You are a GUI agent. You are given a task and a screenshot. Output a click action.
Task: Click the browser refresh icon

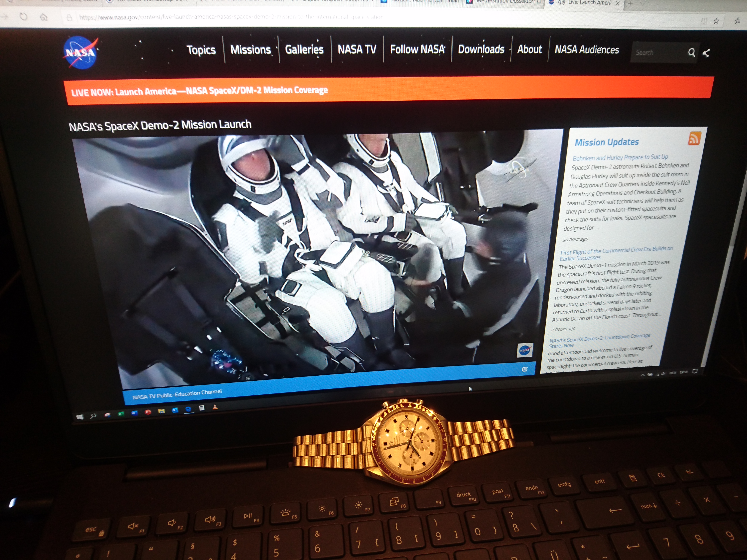point(23,16)
